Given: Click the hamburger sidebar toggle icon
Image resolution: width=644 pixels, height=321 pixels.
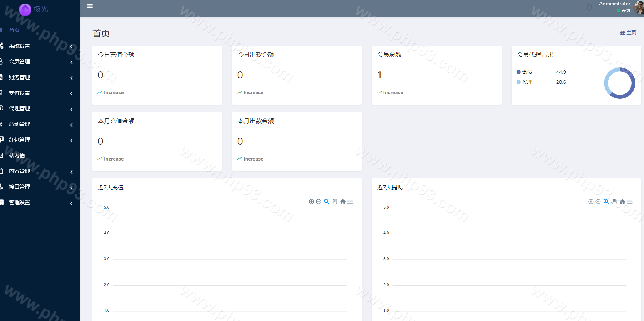Looking at the screenshot, I should coord(90,6).
